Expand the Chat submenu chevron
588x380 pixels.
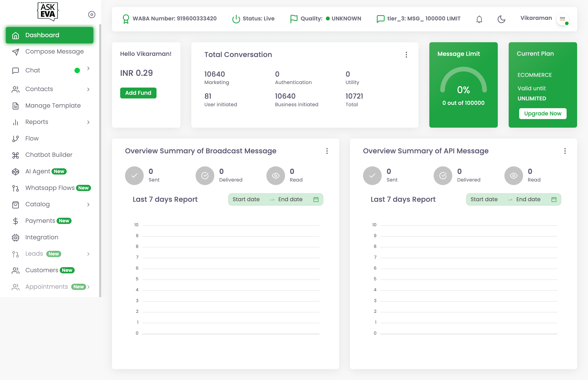[x=88, y=68]
